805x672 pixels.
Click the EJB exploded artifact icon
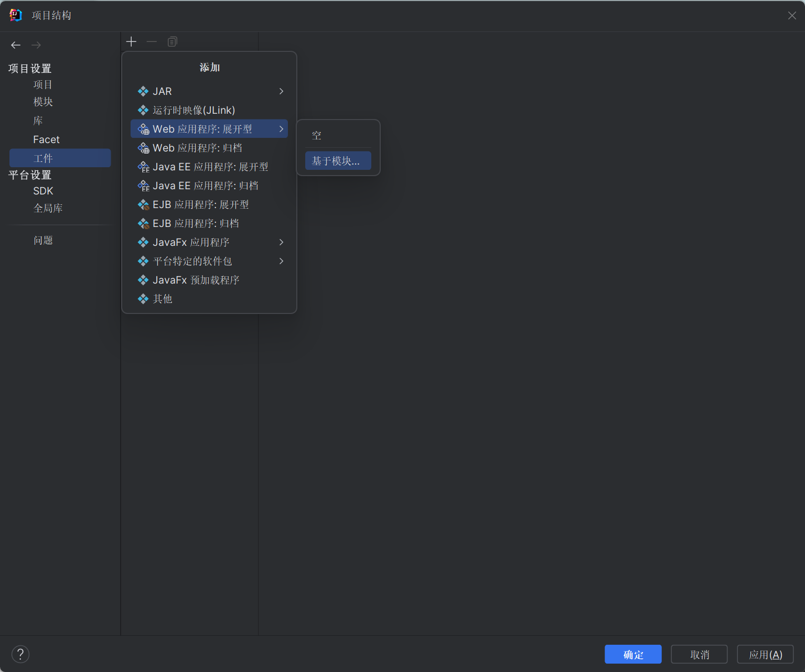[x=144, y=204]
